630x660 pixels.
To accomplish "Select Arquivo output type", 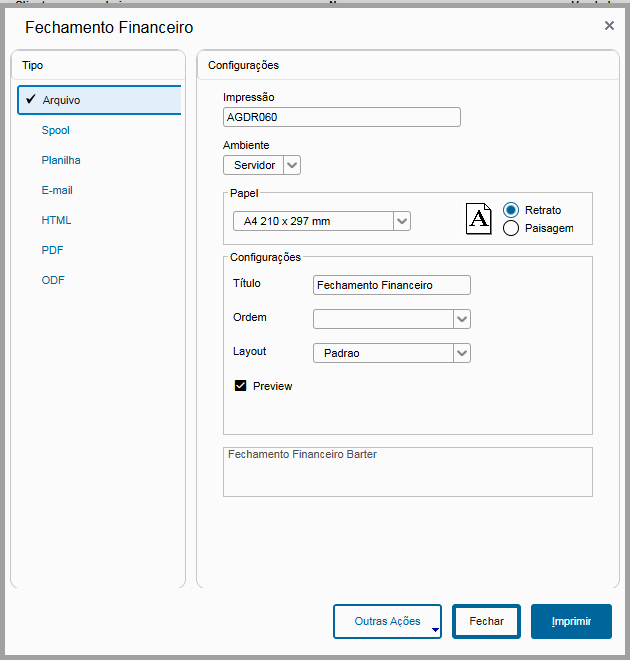I will coord(62,100).
